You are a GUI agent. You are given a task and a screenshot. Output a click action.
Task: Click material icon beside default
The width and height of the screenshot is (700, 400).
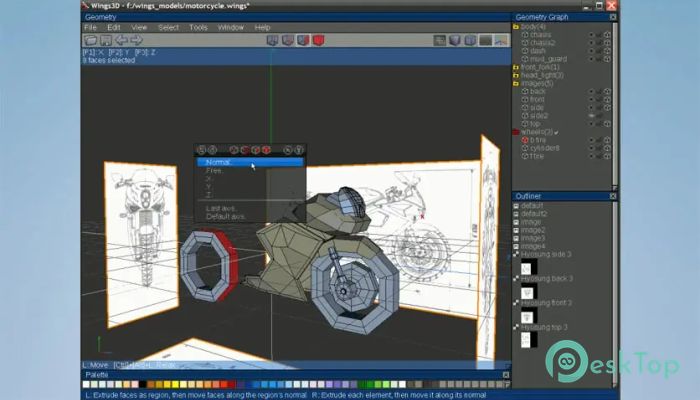[516, 206]
